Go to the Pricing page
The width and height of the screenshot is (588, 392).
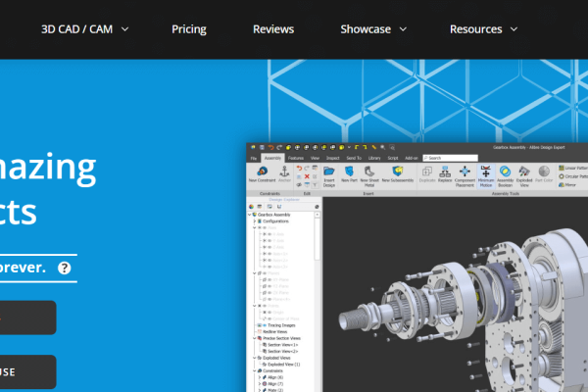pos(189,29)
